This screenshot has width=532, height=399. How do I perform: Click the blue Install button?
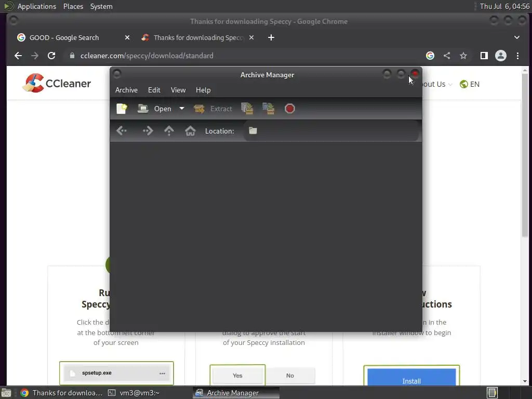(x=411, y=377)
